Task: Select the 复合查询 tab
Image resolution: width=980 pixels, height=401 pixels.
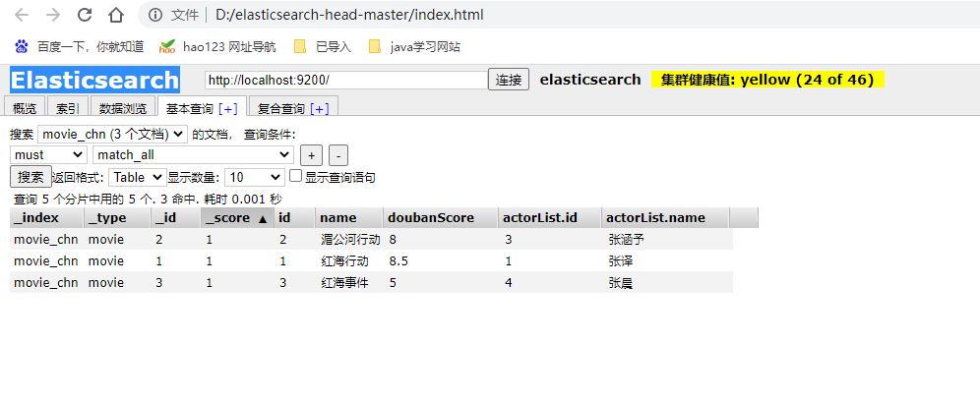Action: click(x=281, y=108)
